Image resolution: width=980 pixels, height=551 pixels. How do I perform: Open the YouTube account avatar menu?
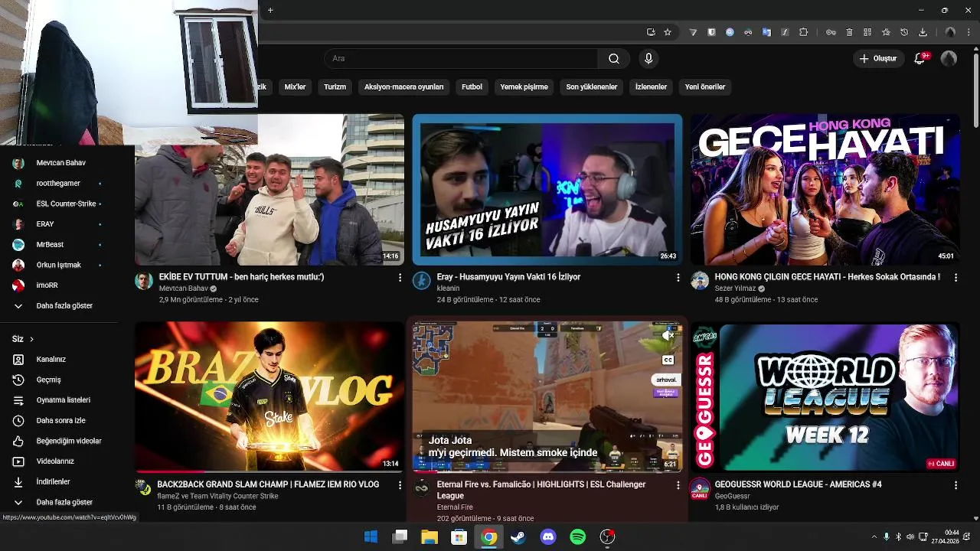click(x=949, y=58)
